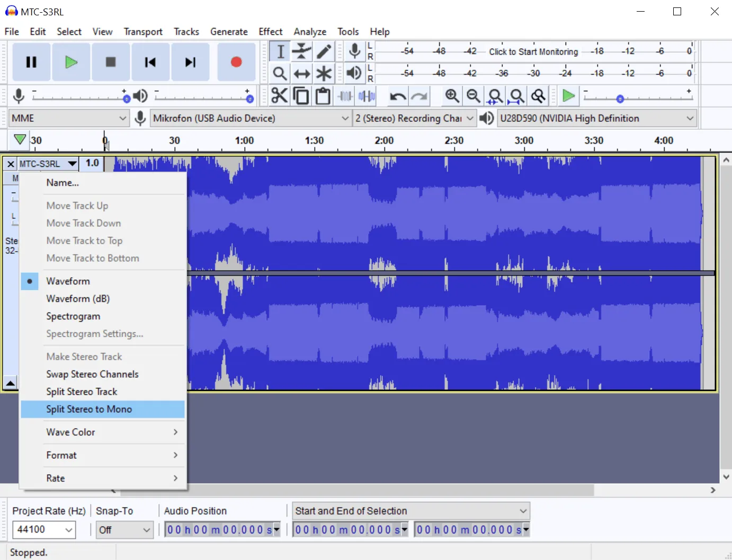Open the Snap-To dropdown
Image resolution: width=732 pixels, height=560 pixels.
[124, 530]
